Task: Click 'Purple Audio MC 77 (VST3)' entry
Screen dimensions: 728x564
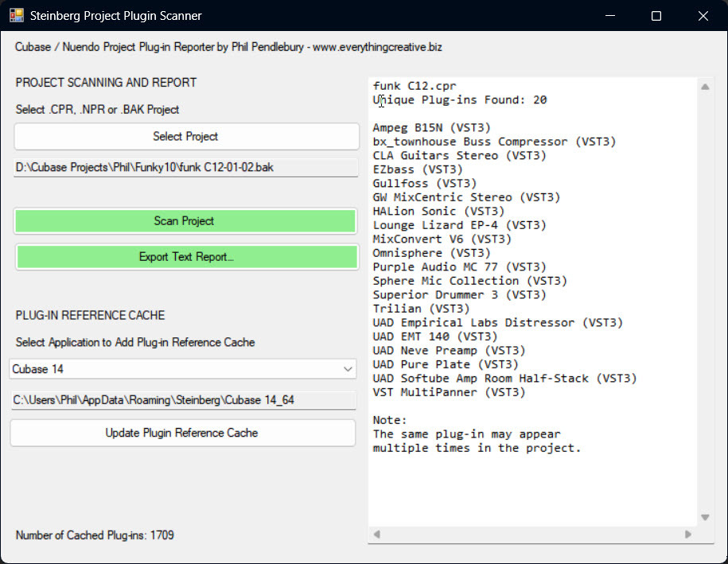Action: [x=459, y=267]
